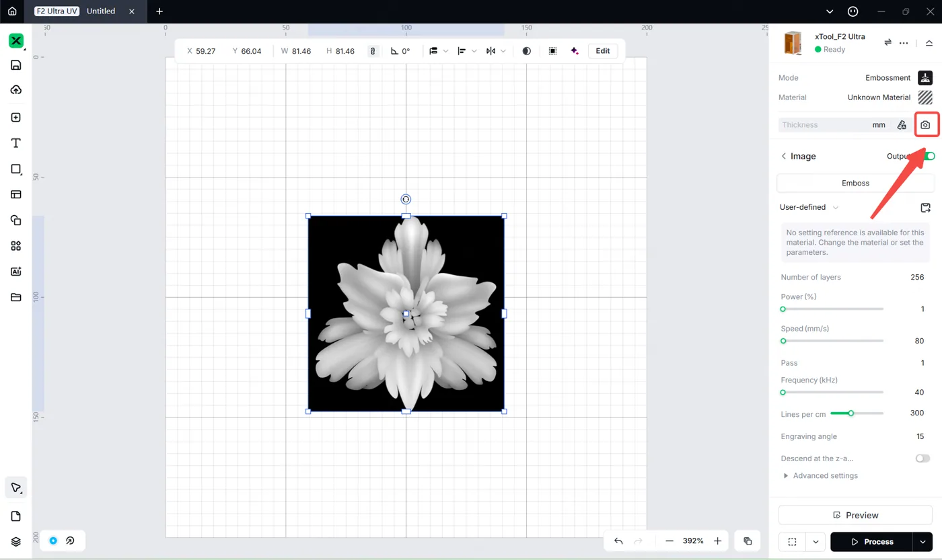Click the camera icon beside Thickness
Viewport: 942px width, 560px height.
point(925,125)
